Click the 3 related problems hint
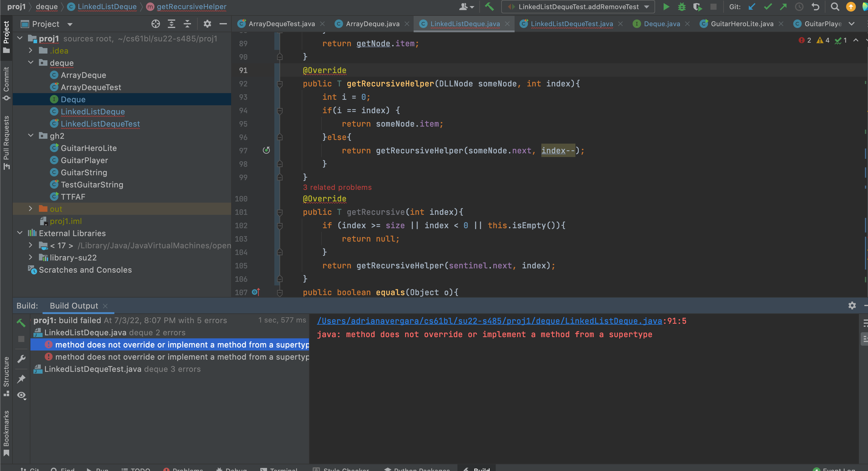 tap(337, 187)
